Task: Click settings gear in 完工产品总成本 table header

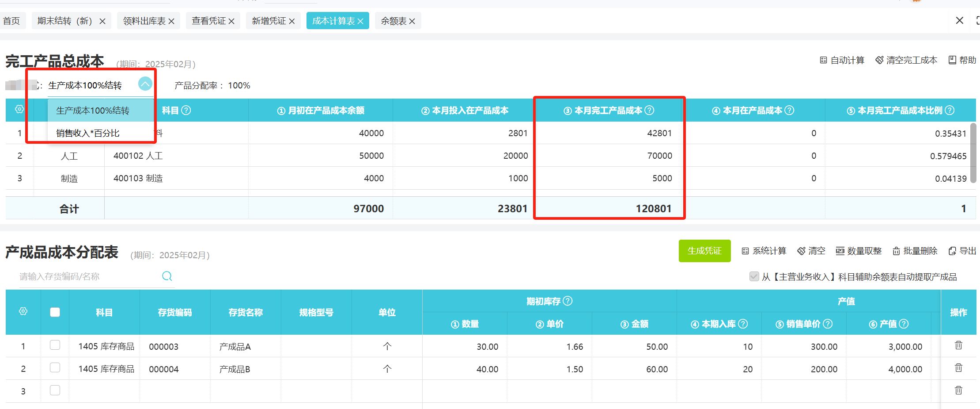Action: (x=19, y=109)
